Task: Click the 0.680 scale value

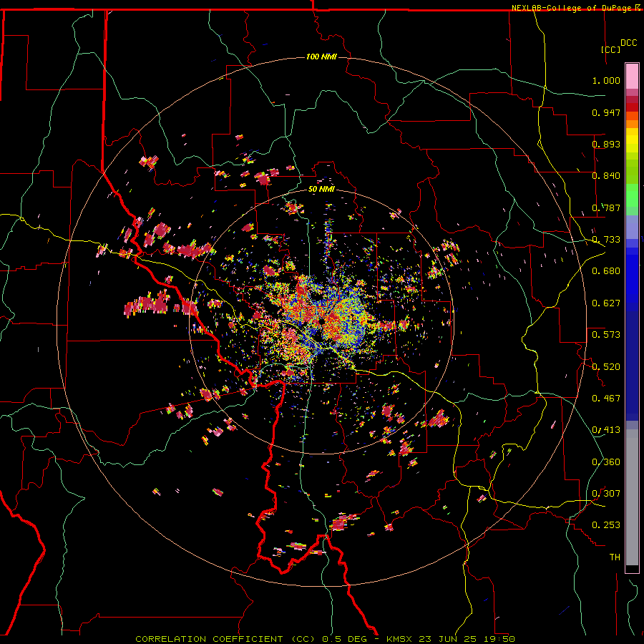Action: (x=606, y=271)
